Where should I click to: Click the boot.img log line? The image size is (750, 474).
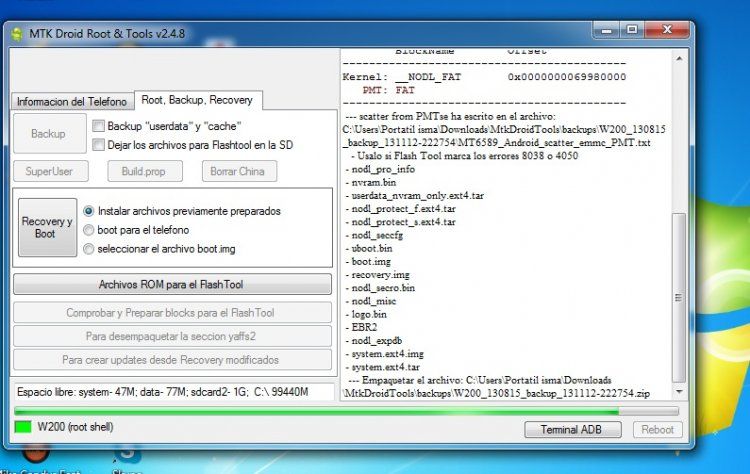click(368, 262)
